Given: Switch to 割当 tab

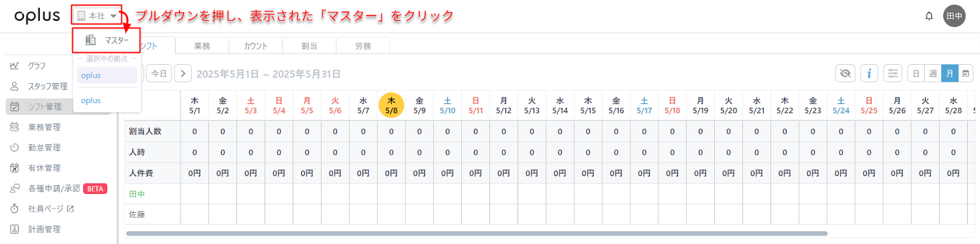Looking at the screenshot, I should click(x=309, y=46).
